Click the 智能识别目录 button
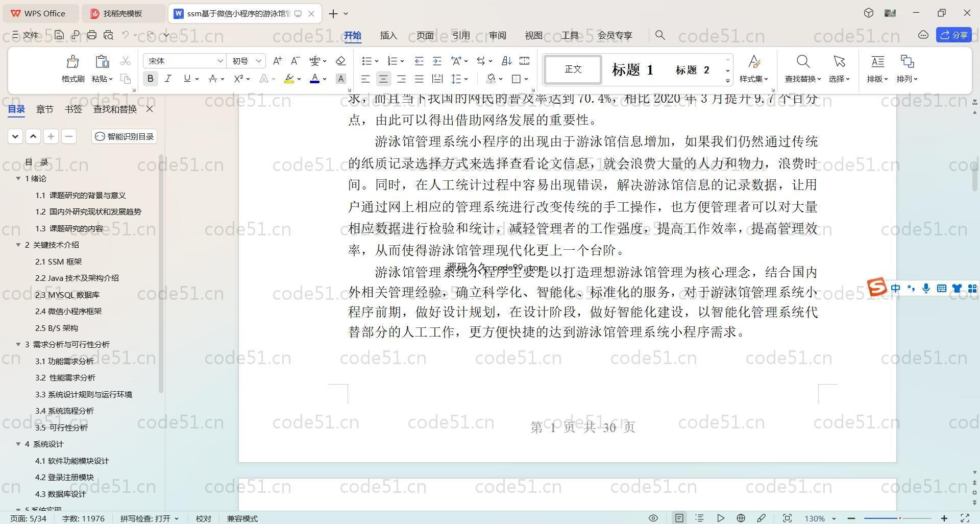The height and width of the screenshot is (524, 980). [x=125, y=136]
